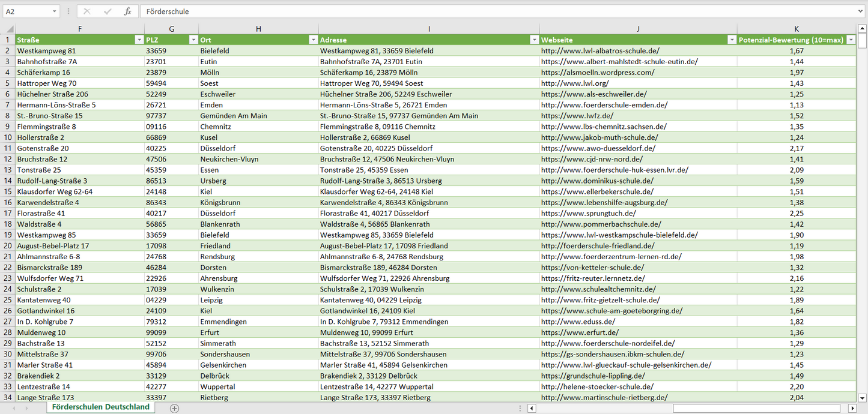Click into the formula bar showing Förderschule

click(x=481, y=11)
